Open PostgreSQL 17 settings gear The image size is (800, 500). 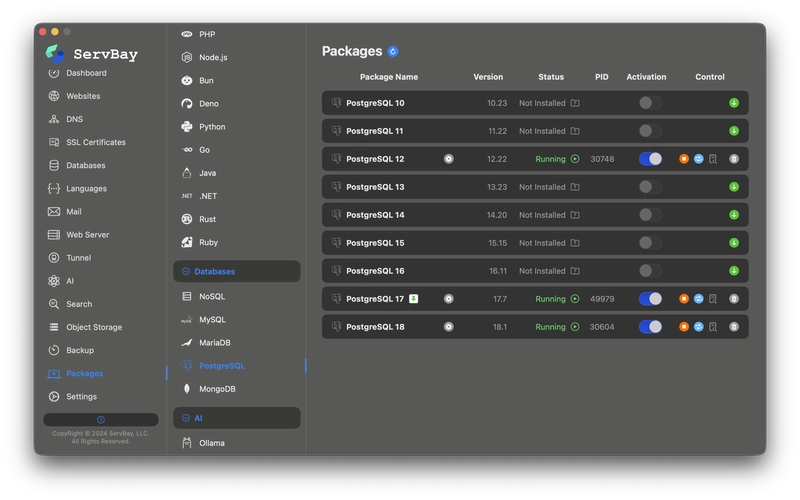pos(449,299)
